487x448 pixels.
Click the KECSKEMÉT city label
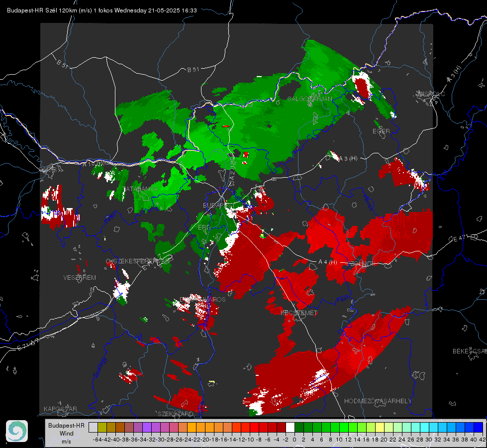pyautogui.click(x=299, y=313)
